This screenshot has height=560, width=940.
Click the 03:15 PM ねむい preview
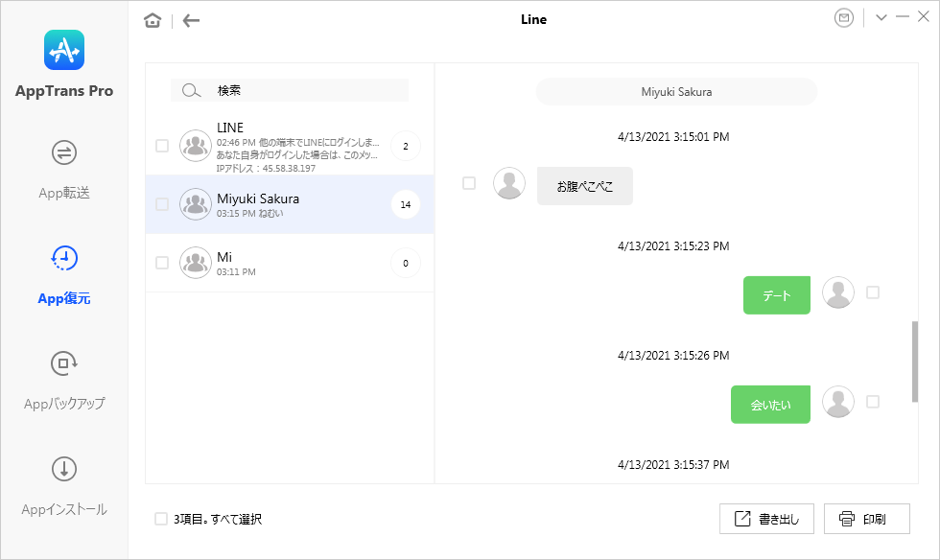(250, 214)
